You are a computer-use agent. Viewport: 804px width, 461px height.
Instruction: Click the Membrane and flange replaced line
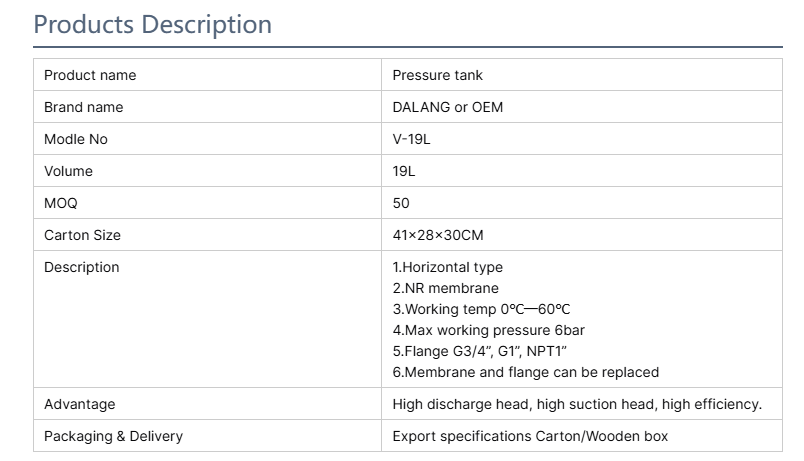[525, 372]
